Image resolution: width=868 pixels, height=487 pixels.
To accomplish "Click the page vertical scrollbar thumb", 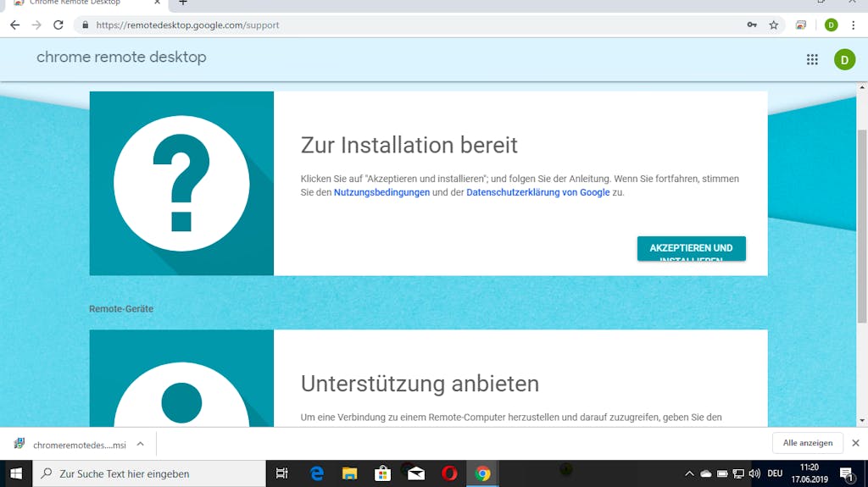I will tap(862, 226).
